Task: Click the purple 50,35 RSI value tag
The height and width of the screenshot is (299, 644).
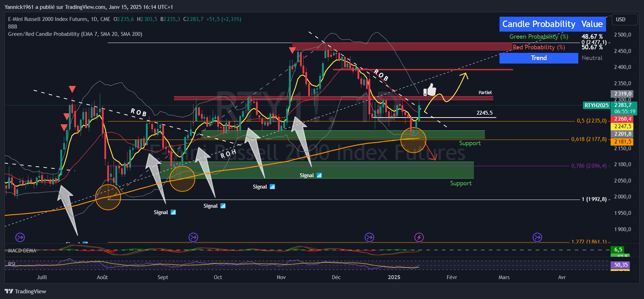Action: click(x=621, y=265)
